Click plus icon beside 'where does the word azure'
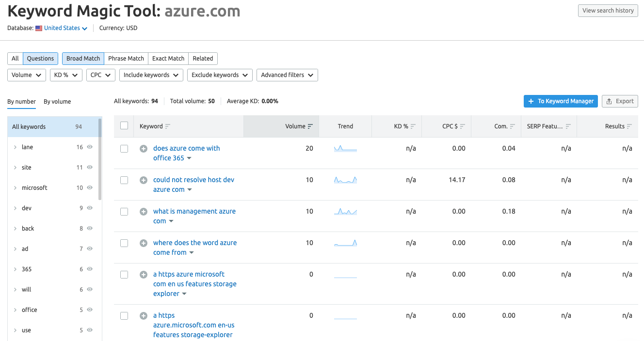 click(144, 243)
